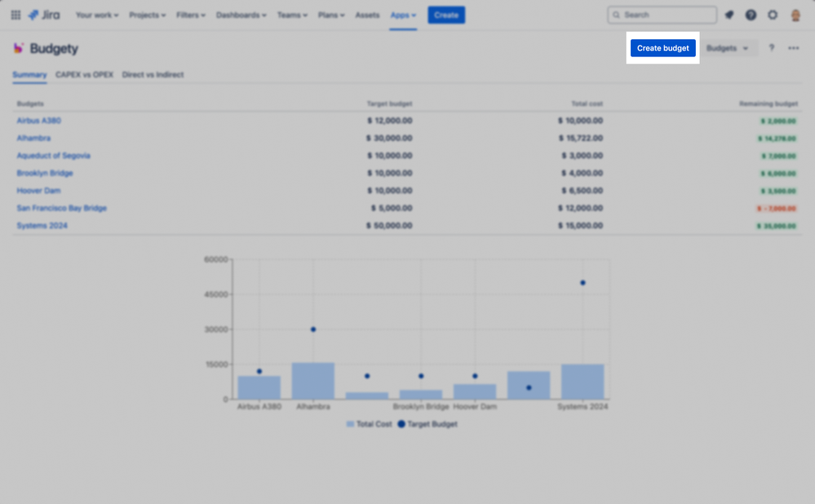Image resolution: width=815 pixels, height=504 pixels.
Task: Click the help question mark icon
Action: [x=751, y=14]
